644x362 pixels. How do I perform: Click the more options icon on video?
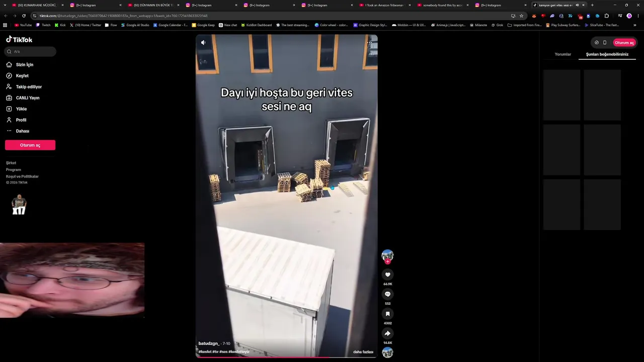[x=369, y=43]
